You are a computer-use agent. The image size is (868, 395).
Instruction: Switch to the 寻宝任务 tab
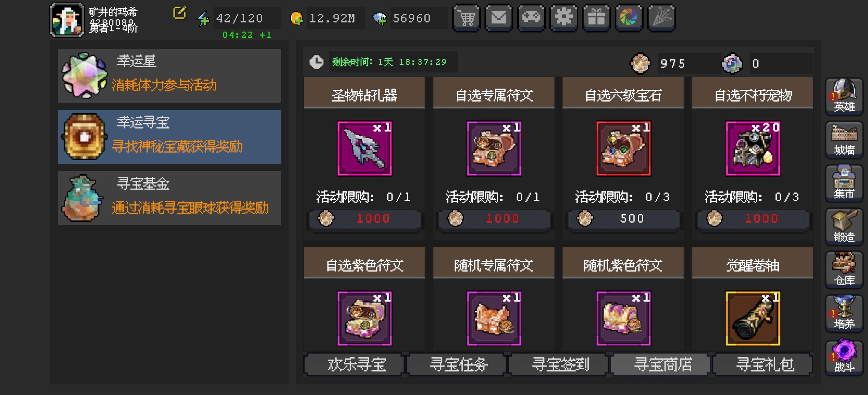click(458, 365)
